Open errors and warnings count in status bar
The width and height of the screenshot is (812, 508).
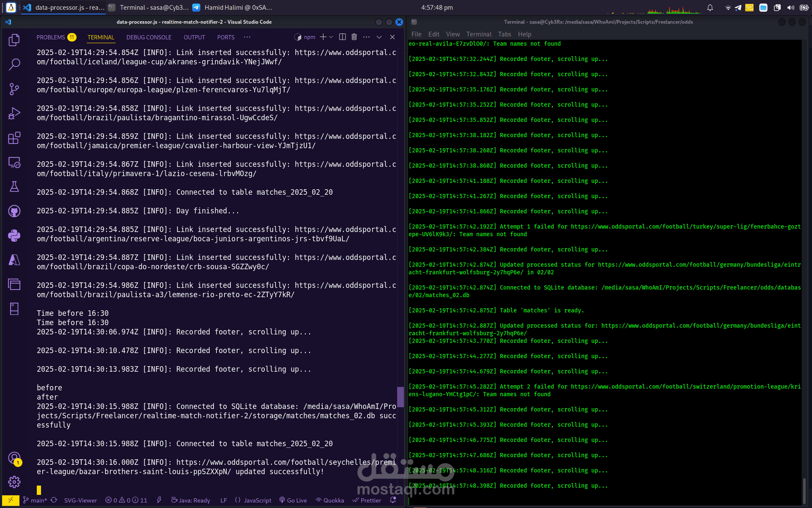tap(126, 500)
